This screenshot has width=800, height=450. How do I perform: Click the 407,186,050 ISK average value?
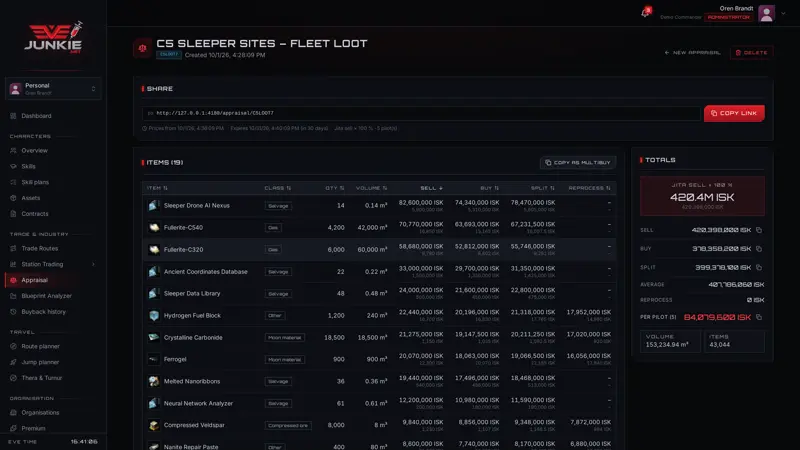(x=736, y=285)
